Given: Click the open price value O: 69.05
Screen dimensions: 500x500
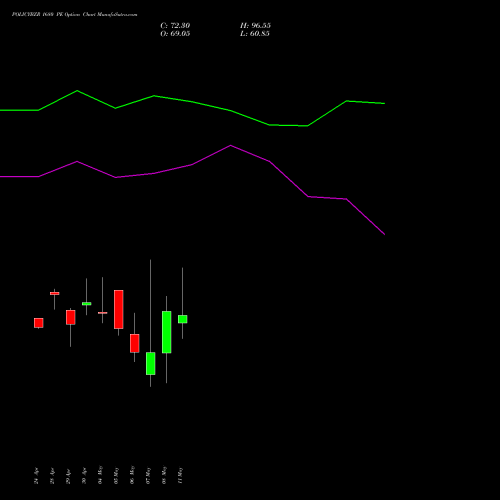Looking at the screenshot, I should (x=175, y=34).
